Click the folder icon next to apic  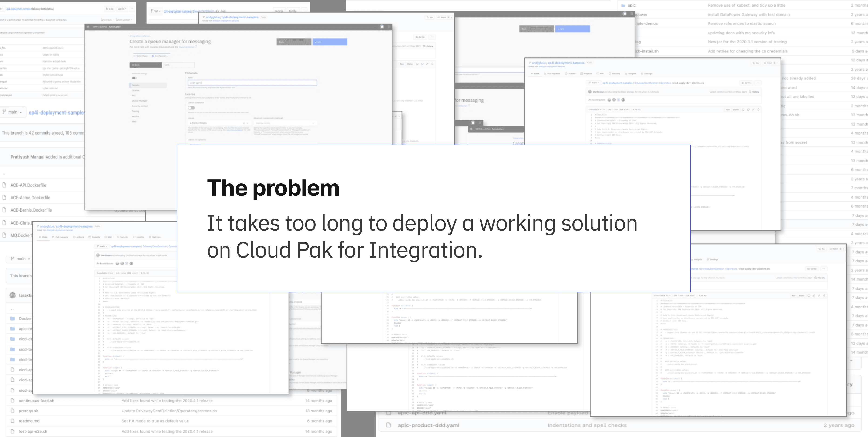click(x=623, y=5)
